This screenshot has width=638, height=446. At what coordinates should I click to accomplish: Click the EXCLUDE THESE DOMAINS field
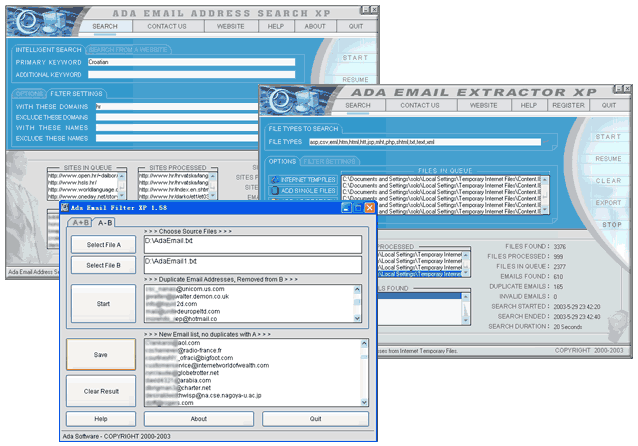[x=177, y=117]
